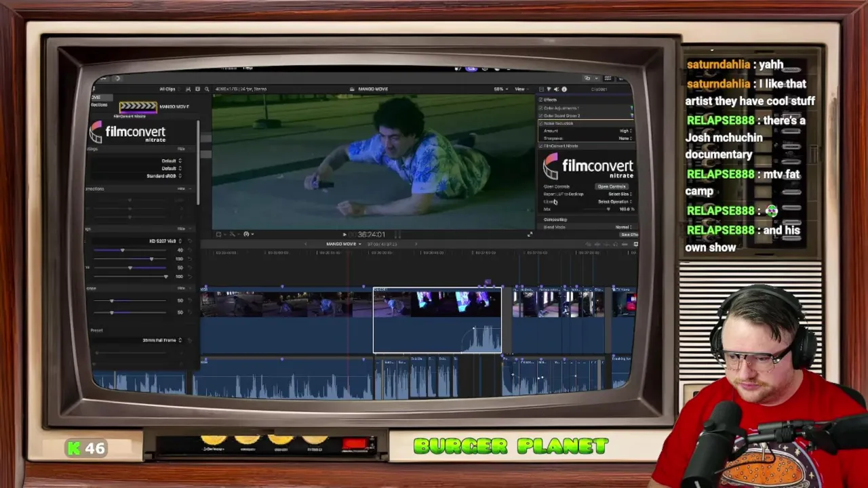Open the Info inspector icon
This screenshot has width=868, height=488.
pyautogui.click(x=564, y=89)
